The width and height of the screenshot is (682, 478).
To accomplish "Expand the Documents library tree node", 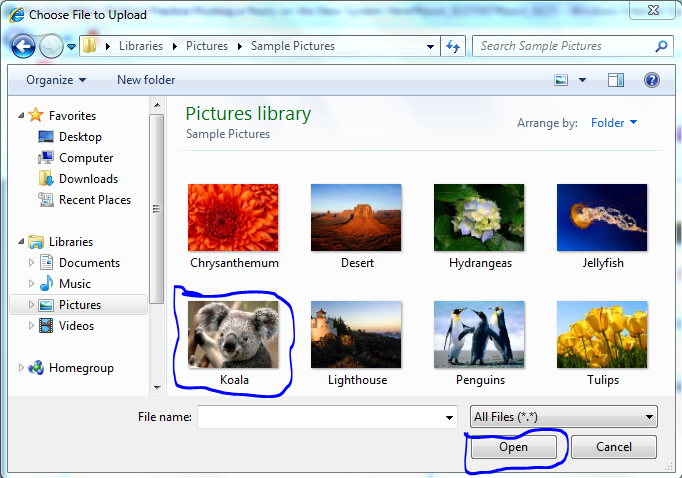I will point(32,263).
